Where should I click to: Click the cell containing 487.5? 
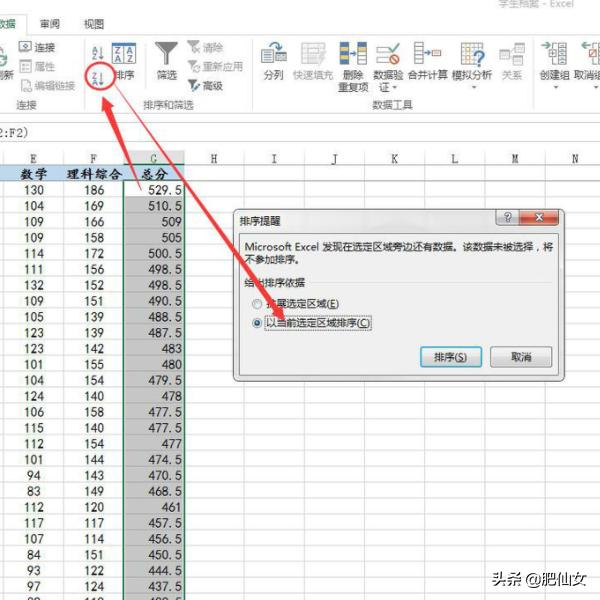pos(154,333)
